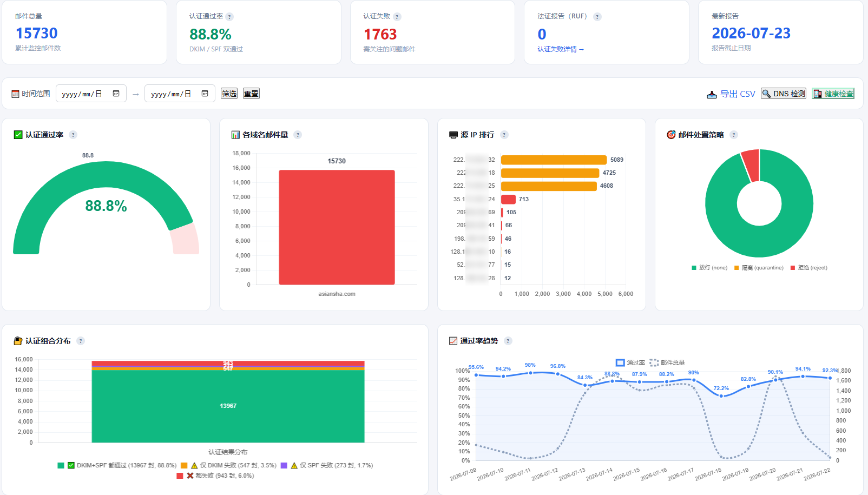Click the 健康检查 button

pos(833,94)
